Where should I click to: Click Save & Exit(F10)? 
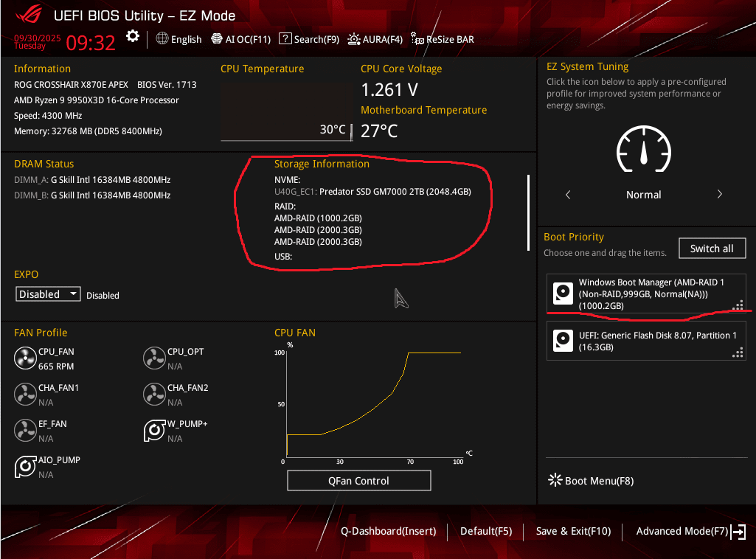coord(573,531)
